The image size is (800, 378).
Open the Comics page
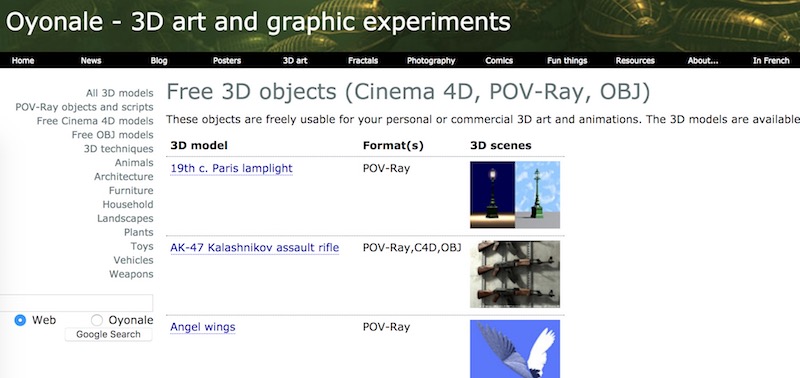coord(499,60)
